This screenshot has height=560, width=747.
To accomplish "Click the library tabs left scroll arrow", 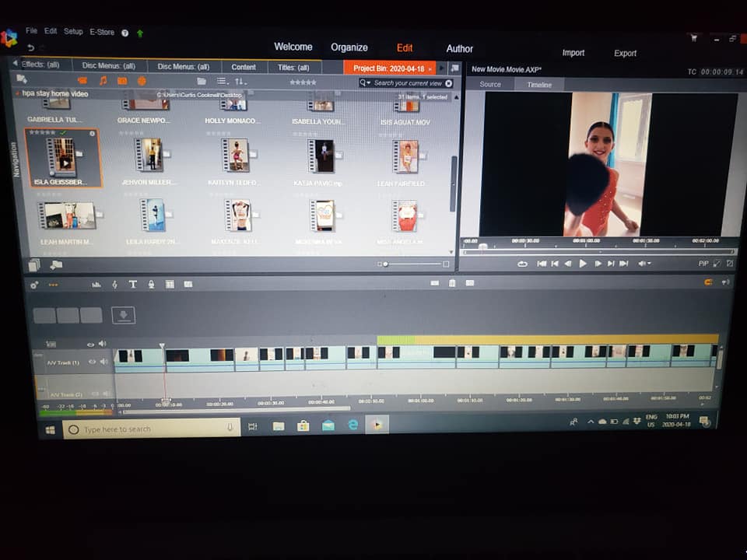I will 15,63.
